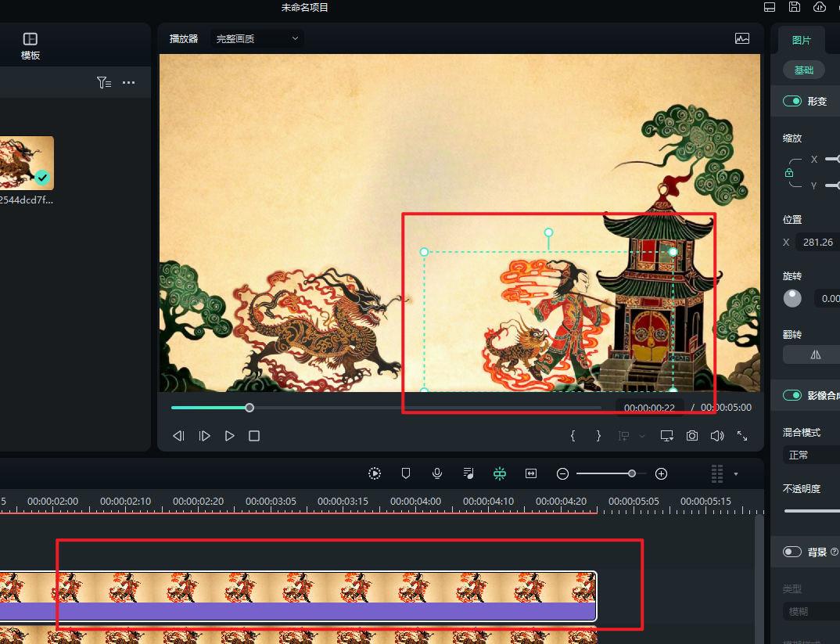Enable the 背景 background switch
Viewport: 840px width, 644px height.
pyautogui.click(x=792, y=552)
